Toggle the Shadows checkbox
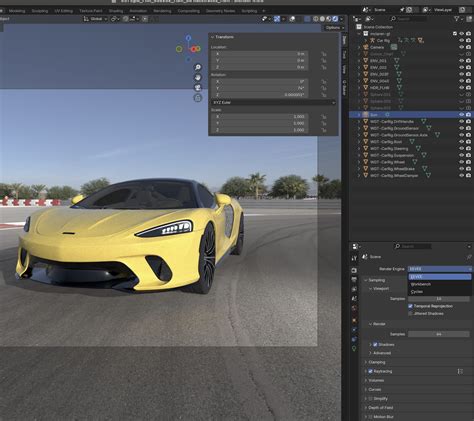This screenshot has height=421, width=474. (375, 344)
